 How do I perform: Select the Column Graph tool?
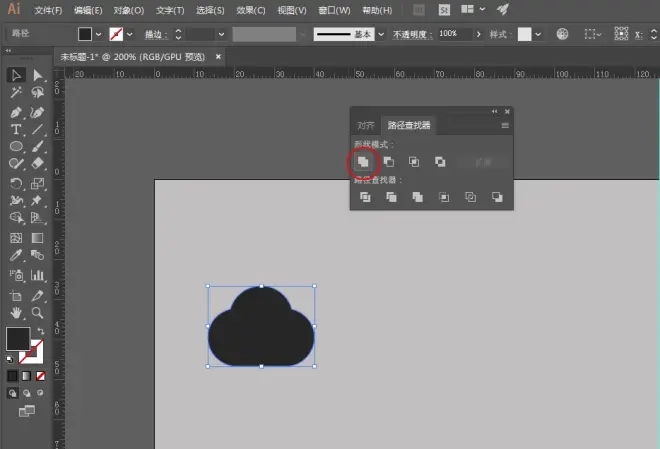pyautogui.click(x=37, y=275)
